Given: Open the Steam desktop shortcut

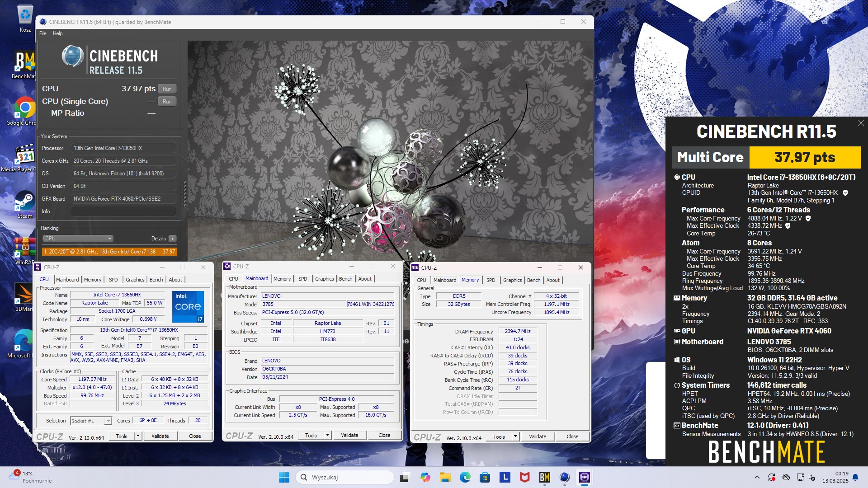Looking at the screenshot, I should (x=25, y=204).
